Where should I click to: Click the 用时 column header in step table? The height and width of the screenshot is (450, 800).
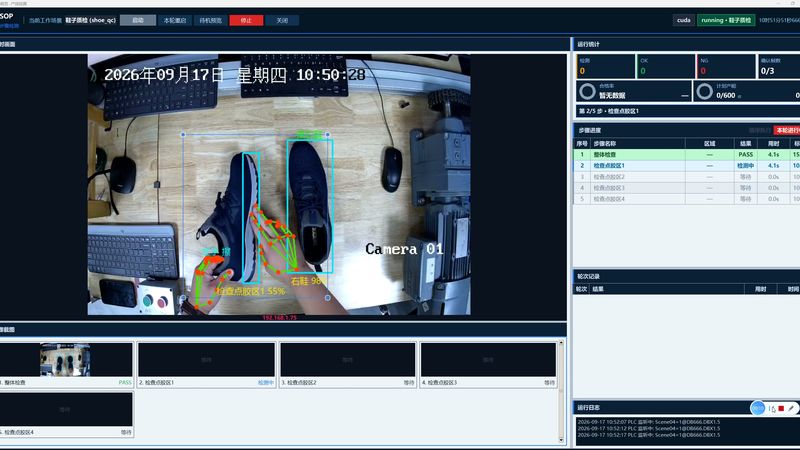pyautogui.click(x=773, y=144)
